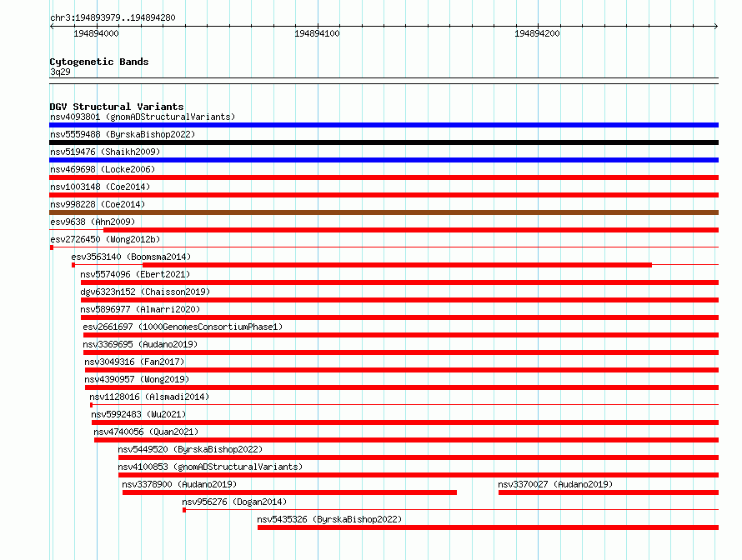The height and width of the screenshot is (560, 742).
Task: Open variant esv9638 (Ahn2009) label
Action: pos(93,222)
